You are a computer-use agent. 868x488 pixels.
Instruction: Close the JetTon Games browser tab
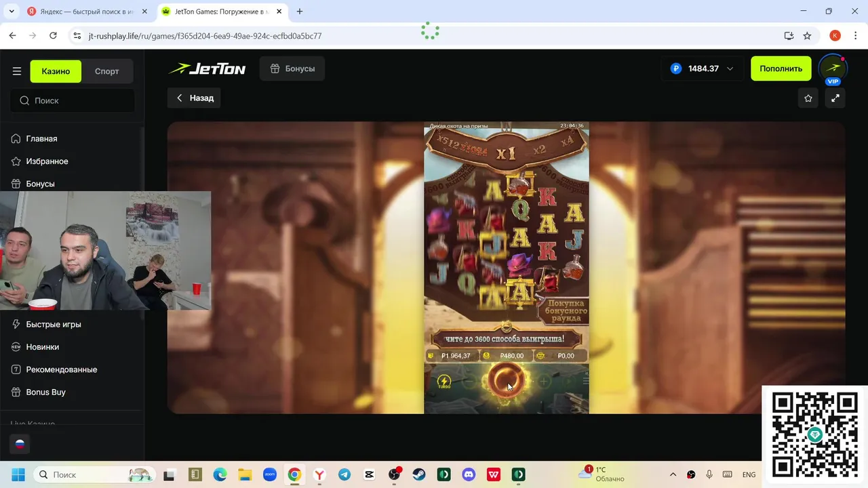tap(279, 12)
